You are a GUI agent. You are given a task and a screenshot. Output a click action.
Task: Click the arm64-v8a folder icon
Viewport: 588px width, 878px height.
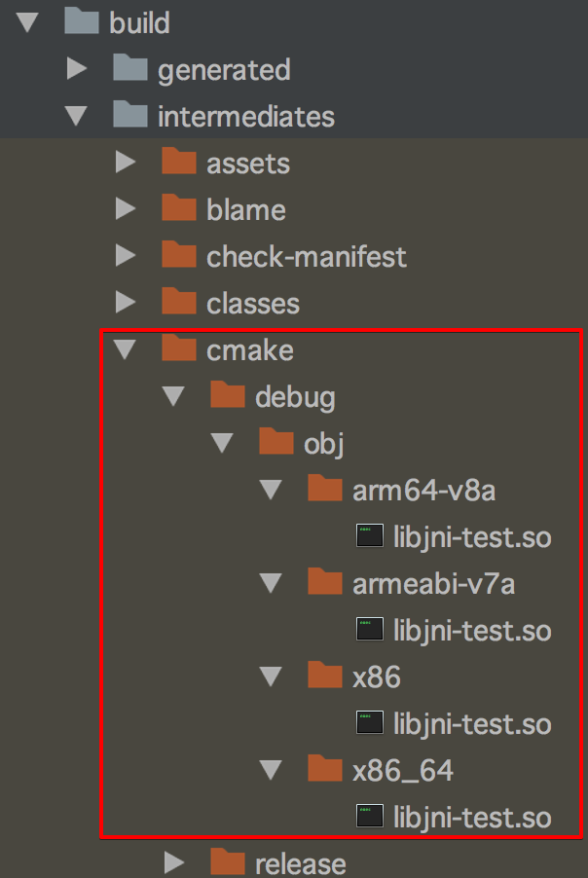click(x=325, y=489)
